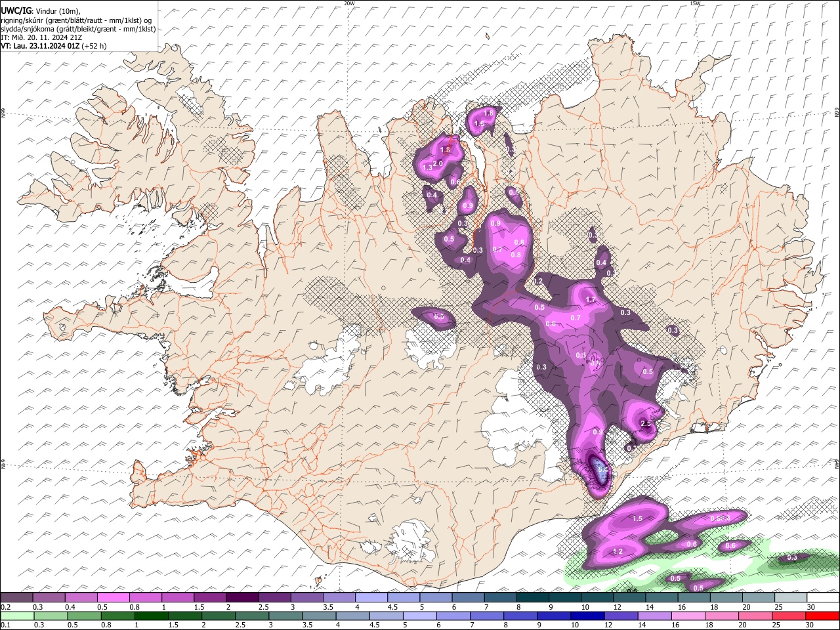Pick upper legend dark purple swatch between 2 and 2.5
Image resolution: width=840 pixels, height=630 pixels.
(242, 597)
